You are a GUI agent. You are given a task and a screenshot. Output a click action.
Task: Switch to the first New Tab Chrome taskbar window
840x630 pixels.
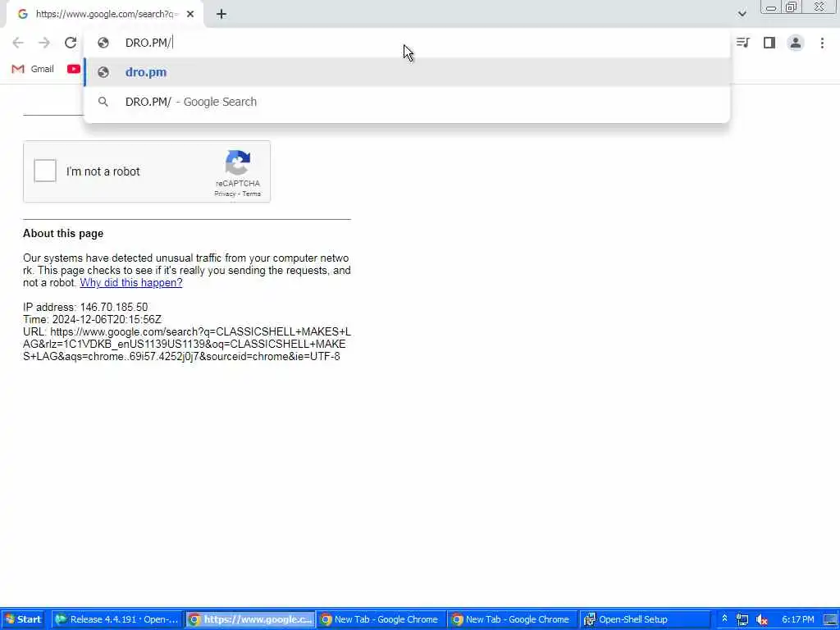tap(381, 619)
